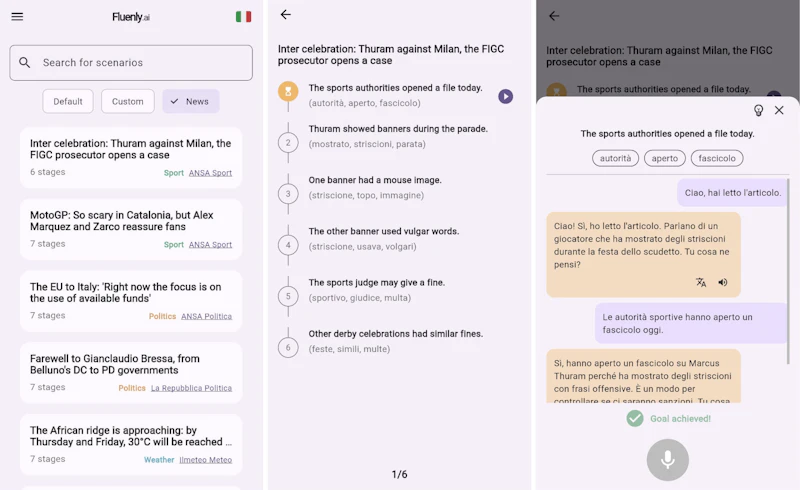
Task: Focus the Search for scenarios field
Action: click(x=131, y=63)
